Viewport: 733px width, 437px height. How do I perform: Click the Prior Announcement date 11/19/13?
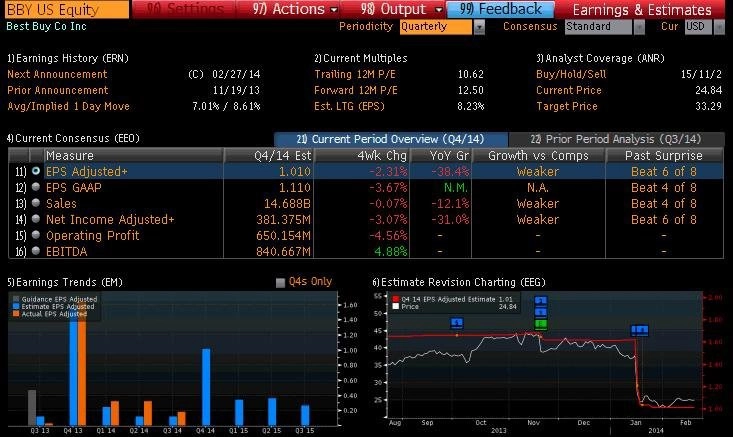tap(236, 90)
